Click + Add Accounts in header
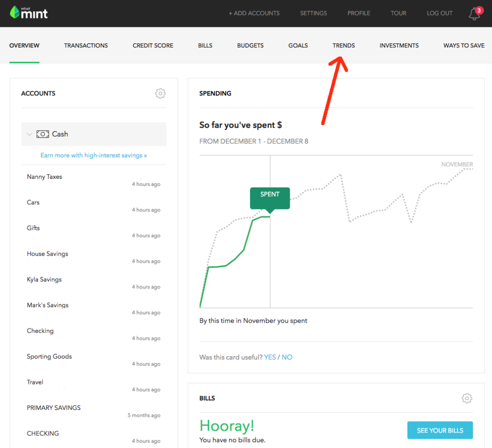492x448 pixels. [x=254, y=13]
